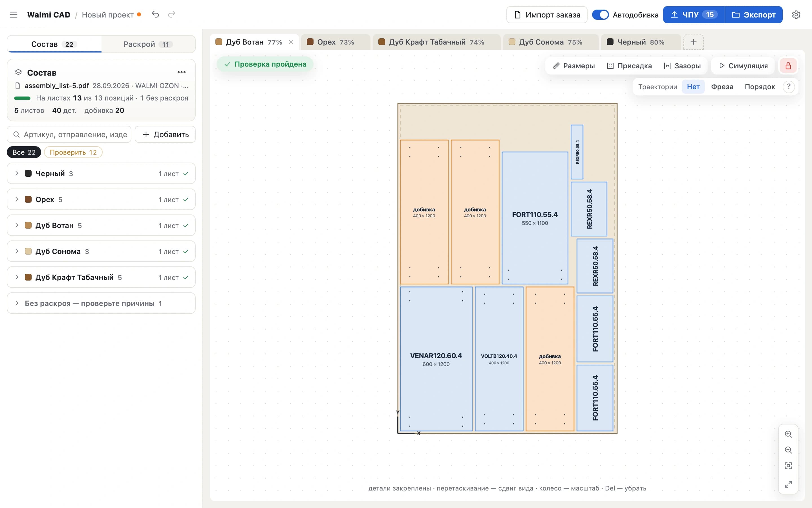Select the VENAR120.60.4 part on sheet
The height and width of the screenshot is (508, 812).
(436, 359)
